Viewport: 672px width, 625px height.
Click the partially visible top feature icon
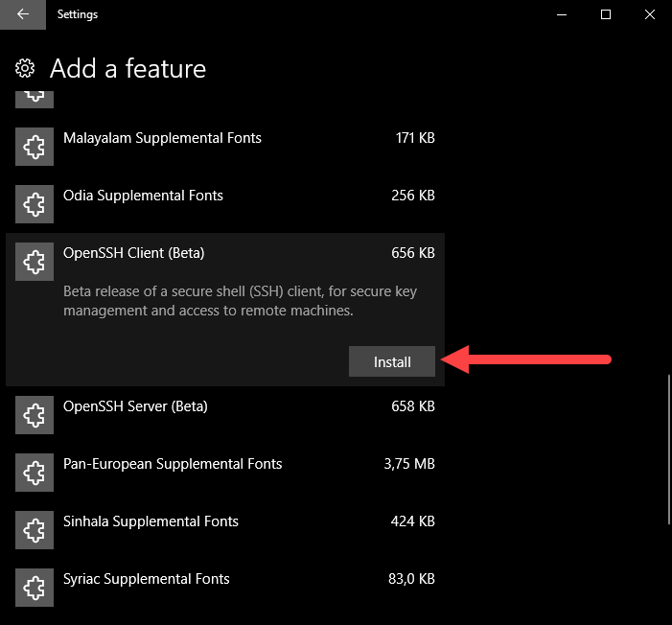pyautogui.click(x=35, y=97)
